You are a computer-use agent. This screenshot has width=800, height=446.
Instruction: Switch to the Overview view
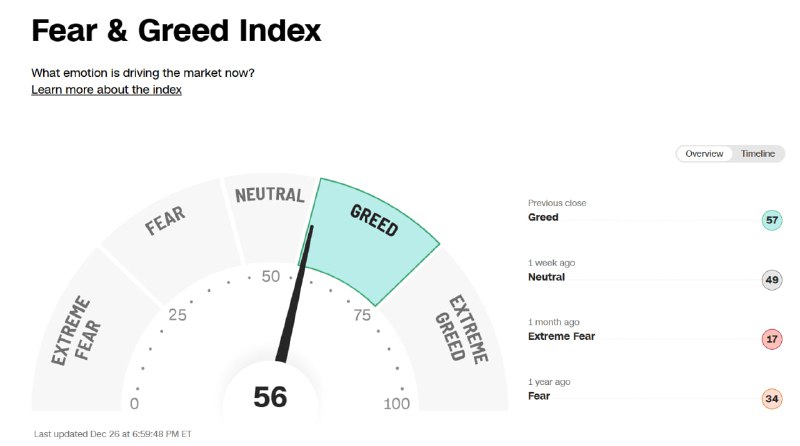[704, 154]
